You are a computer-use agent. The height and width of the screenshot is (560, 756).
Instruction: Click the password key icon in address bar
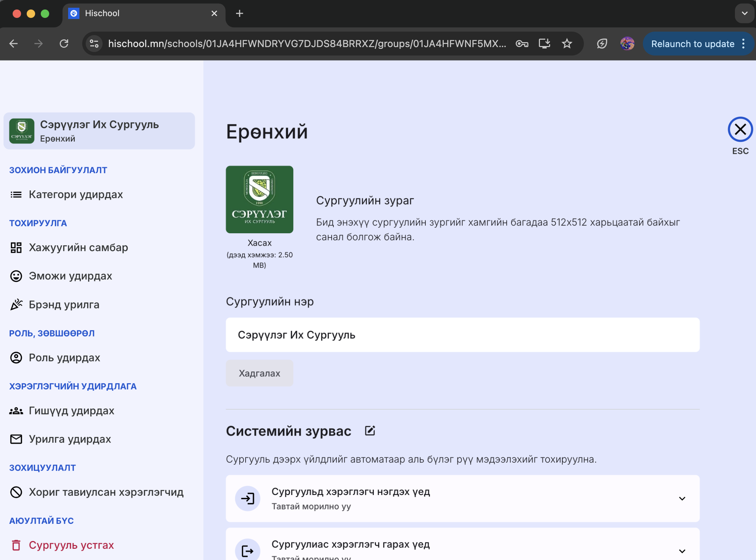tap(522, 44)
